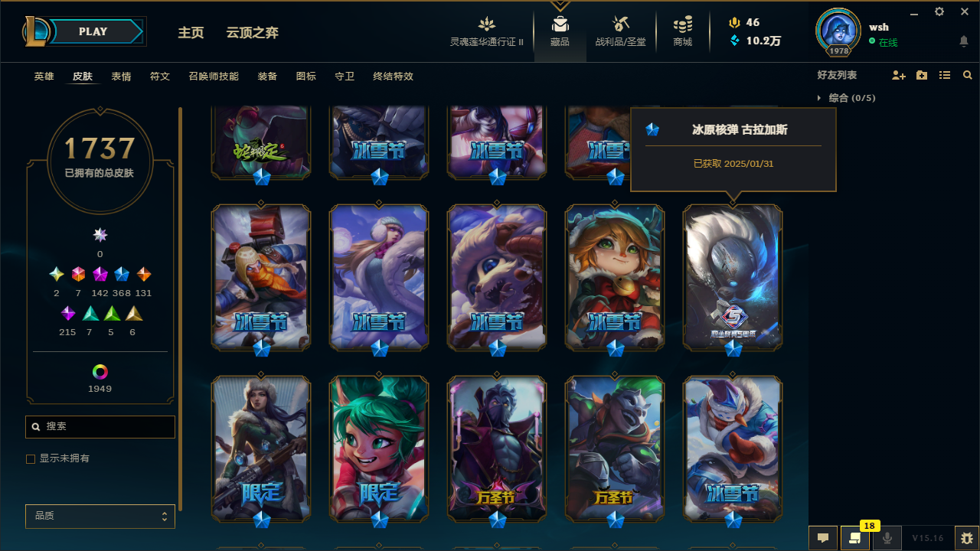Toggle the friend list view options icon
Image resolution: width=980 pixels, height=551 pixels.
pyautogui.click(x=945, y=75)
